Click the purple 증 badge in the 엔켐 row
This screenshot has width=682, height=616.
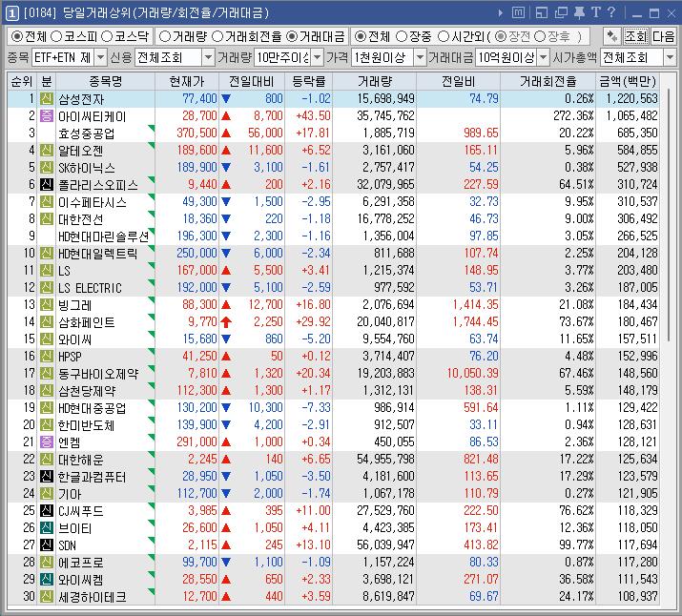click(x=47, y=442)
